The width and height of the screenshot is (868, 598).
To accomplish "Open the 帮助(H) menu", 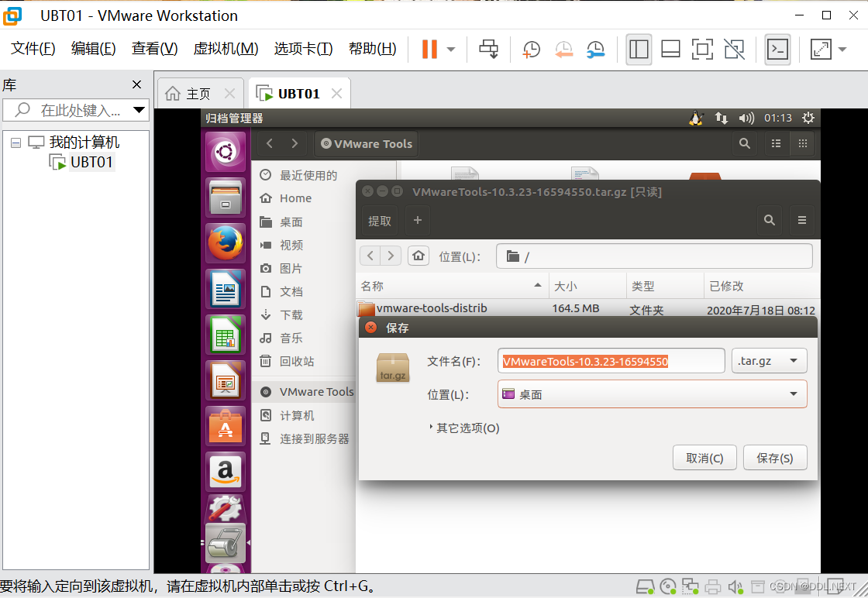I will click(x=373, y=49).
